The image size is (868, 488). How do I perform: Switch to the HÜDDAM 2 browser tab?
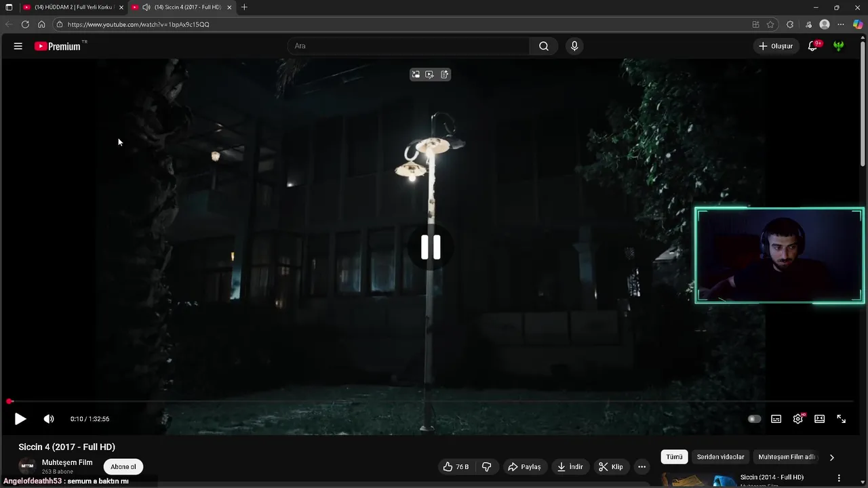73,7
